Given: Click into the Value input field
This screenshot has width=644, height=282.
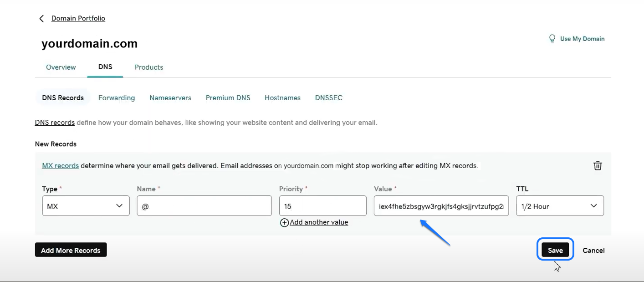Looking at the screenshot, I should coord(441,206).
